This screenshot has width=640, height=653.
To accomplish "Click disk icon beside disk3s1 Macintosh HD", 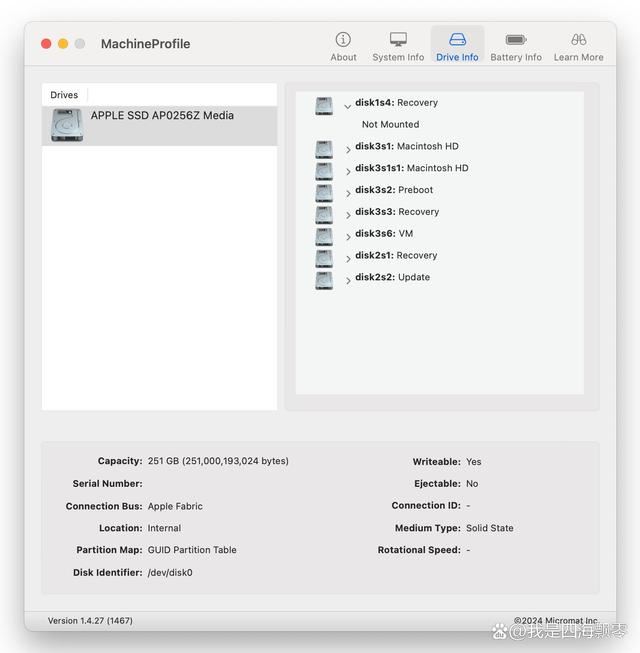I will point(324,150).
